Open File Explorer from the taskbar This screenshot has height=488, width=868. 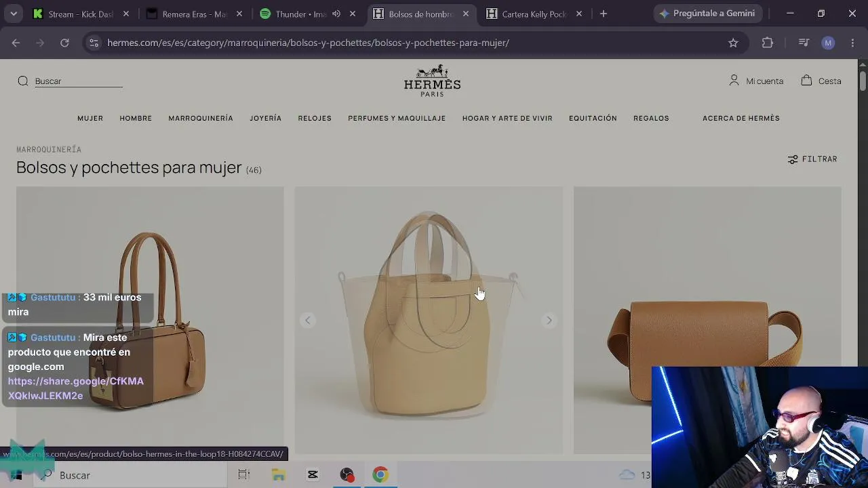coord(279,475)
